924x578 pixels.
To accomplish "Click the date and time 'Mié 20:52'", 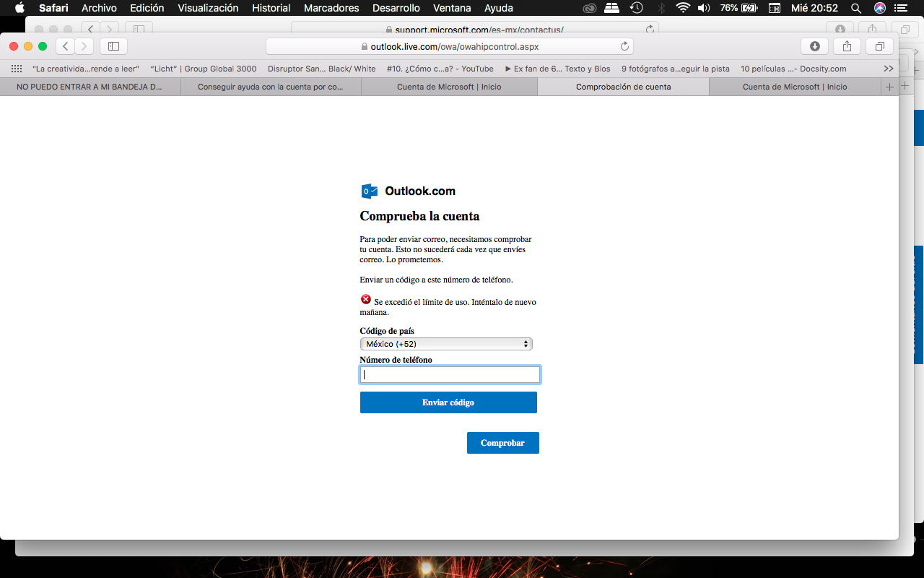I will tap(814, 8).
